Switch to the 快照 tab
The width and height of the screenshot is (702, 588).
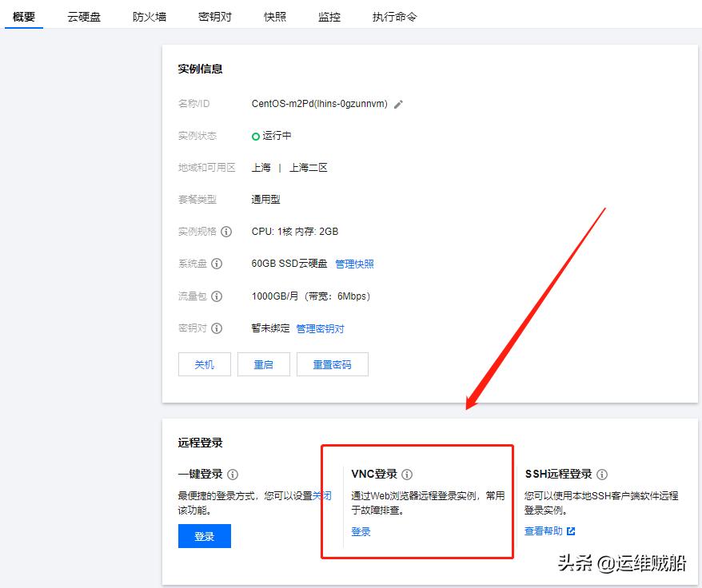[x=274, y=16]
